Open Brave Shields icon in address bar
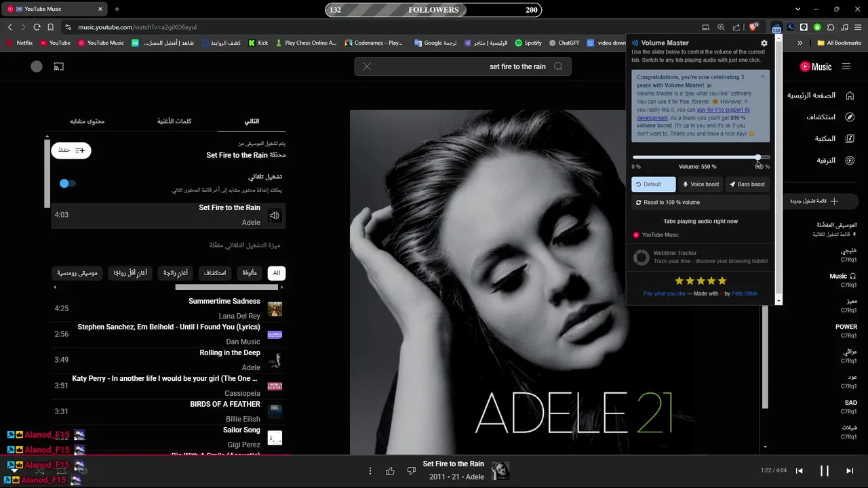Screen dimensions: 868x488 tap(753, 27)
